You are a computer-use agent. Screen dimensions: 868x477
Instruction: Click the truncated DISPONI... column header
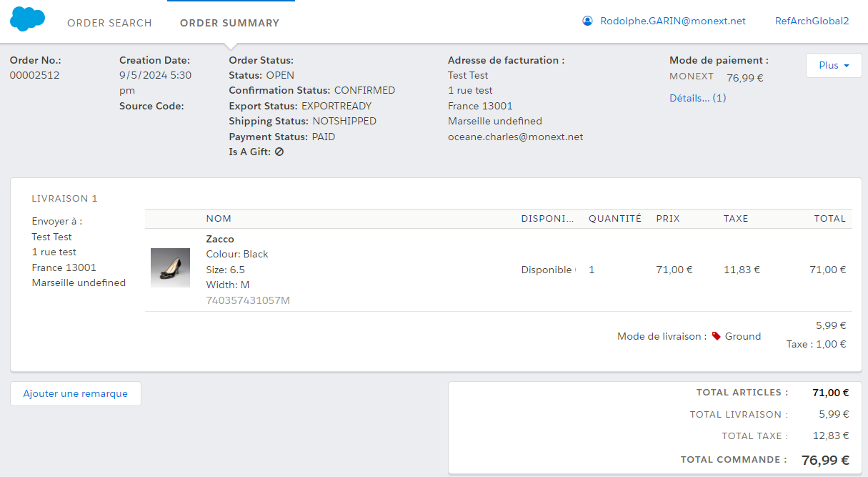click(547, 219)
